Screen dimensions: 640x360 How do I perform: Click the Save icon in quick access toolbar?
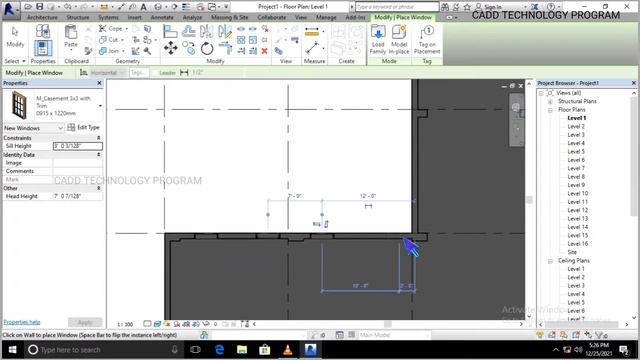pyautogui.click(x=40, y=7)
